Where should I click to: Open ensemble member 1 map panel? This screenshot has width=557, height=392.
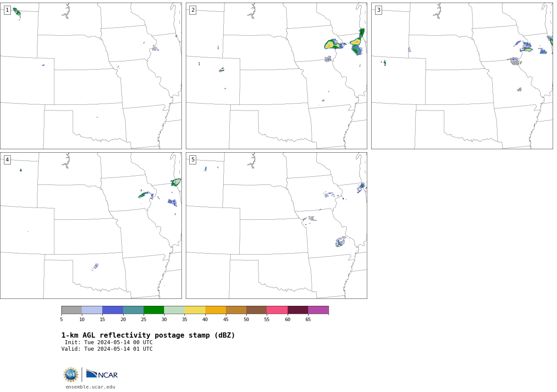91,76
